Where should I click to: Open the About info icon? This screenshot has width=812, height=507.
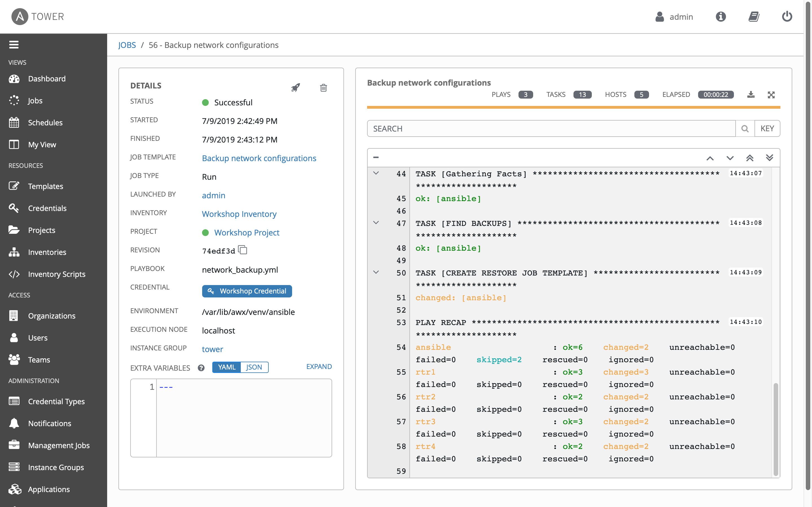coord(720,16)
